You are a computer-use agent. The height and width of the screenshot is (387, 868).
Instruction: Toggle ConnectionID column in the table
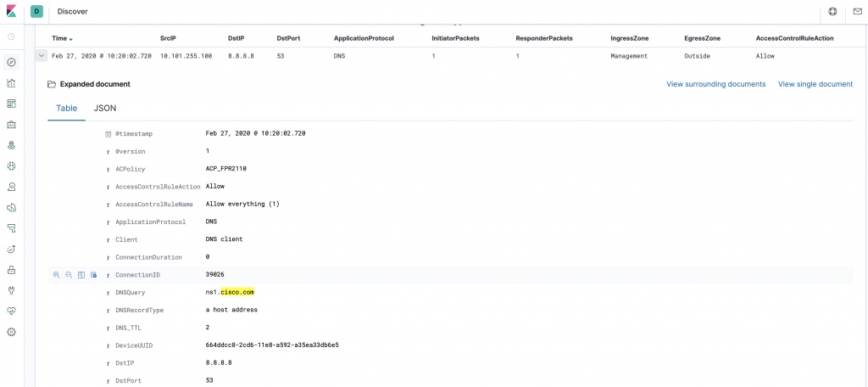[81, 275]
